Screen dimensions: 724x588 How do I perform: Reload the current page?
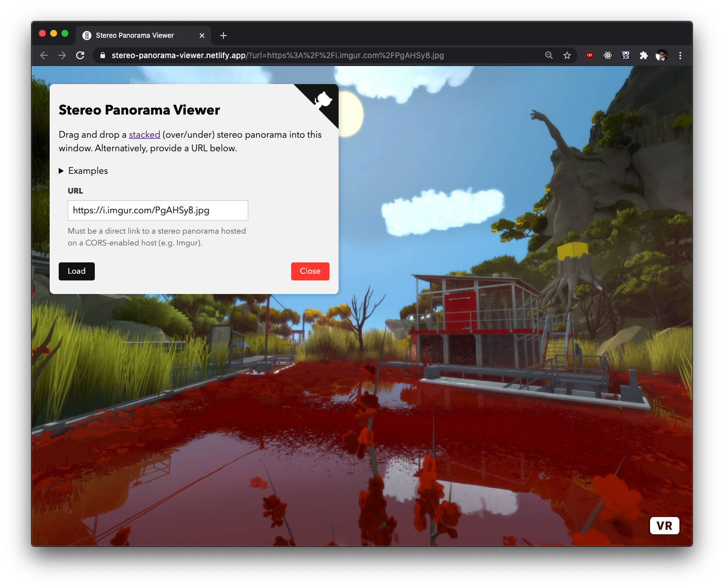(80, 55)
